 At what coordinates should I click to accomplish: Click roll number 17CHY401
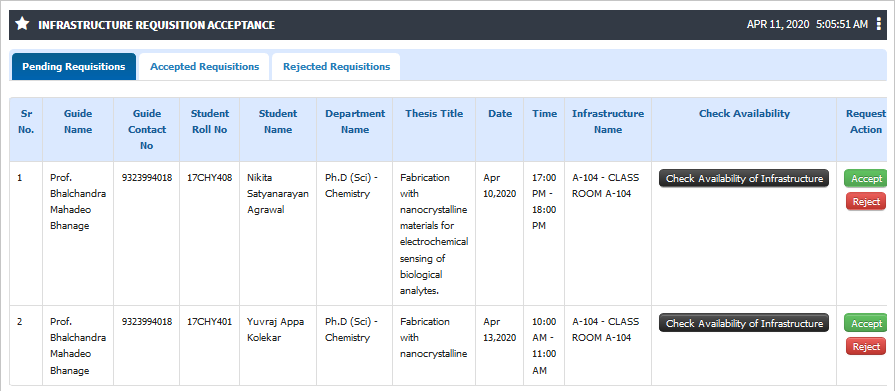coord(209,321)
